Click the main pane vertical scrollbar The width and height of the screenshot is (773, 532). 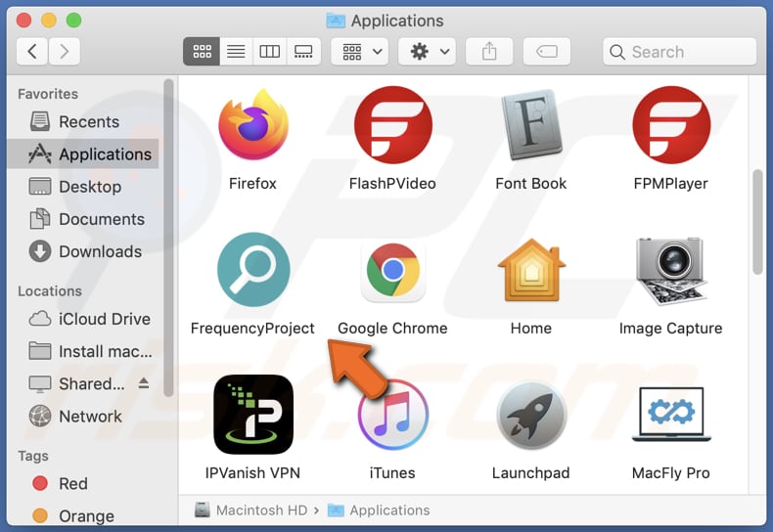[757, 222]
